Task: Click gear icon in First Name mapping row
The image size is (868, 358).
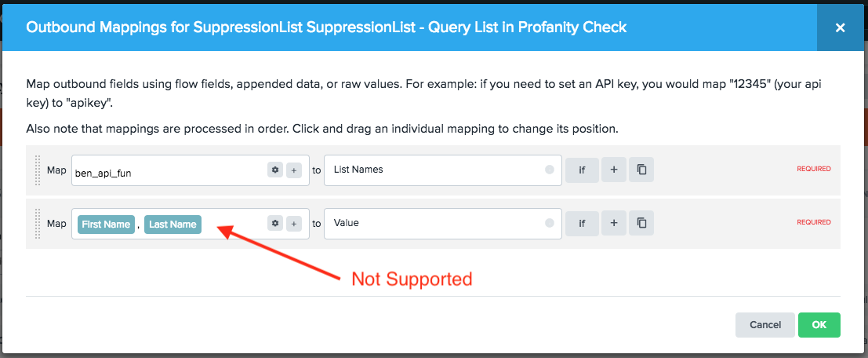Action: tap(275, 224)
